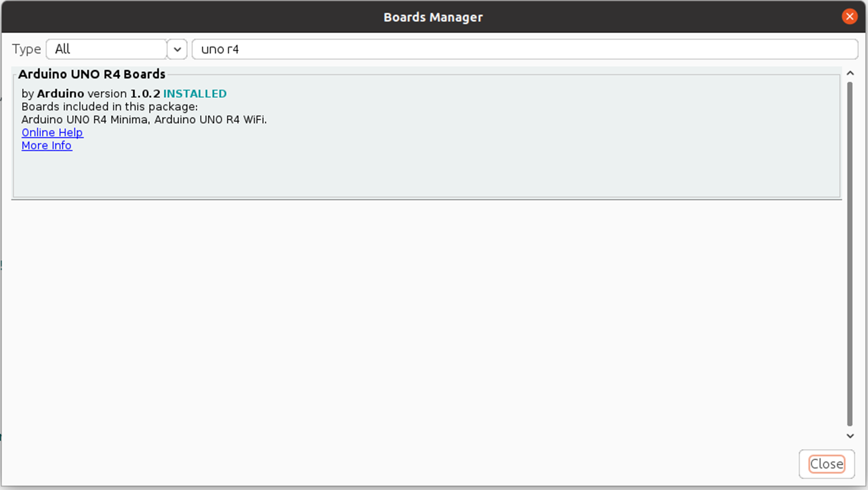The width and height of the screenshot is (868, 490).
Task: Open the Type dropdown arrow
Action: click(177, 49)
